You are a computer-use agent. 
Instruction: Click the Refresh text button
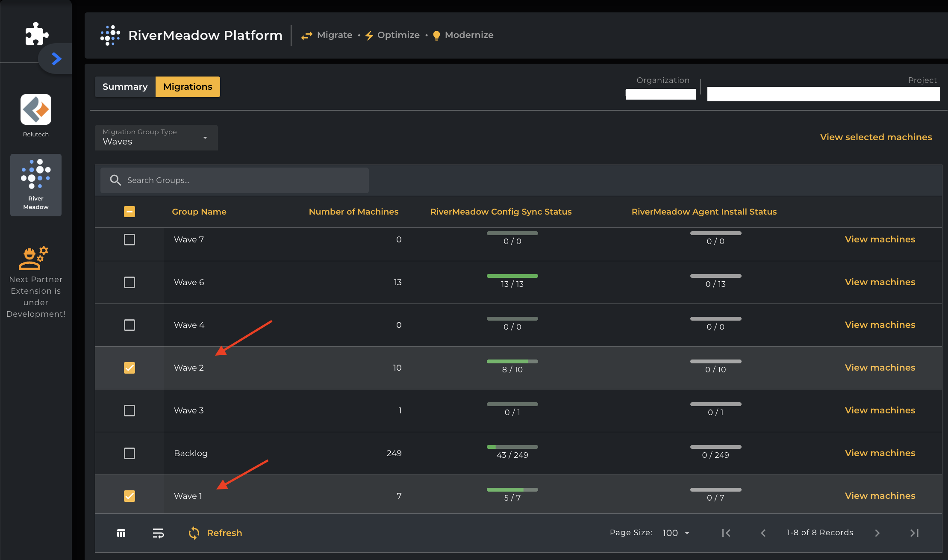click(224, 533)
